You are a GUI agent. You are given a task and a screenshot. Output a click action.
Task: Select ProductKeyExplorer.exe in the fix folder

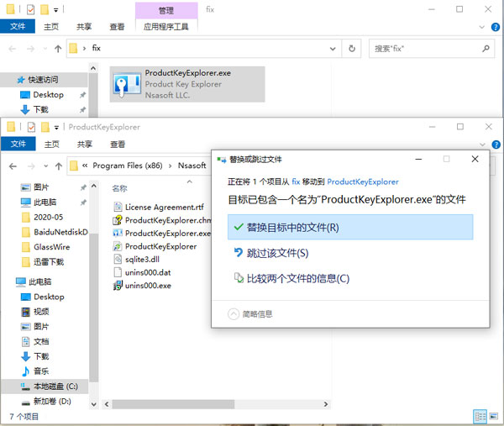tap(186, 83)
